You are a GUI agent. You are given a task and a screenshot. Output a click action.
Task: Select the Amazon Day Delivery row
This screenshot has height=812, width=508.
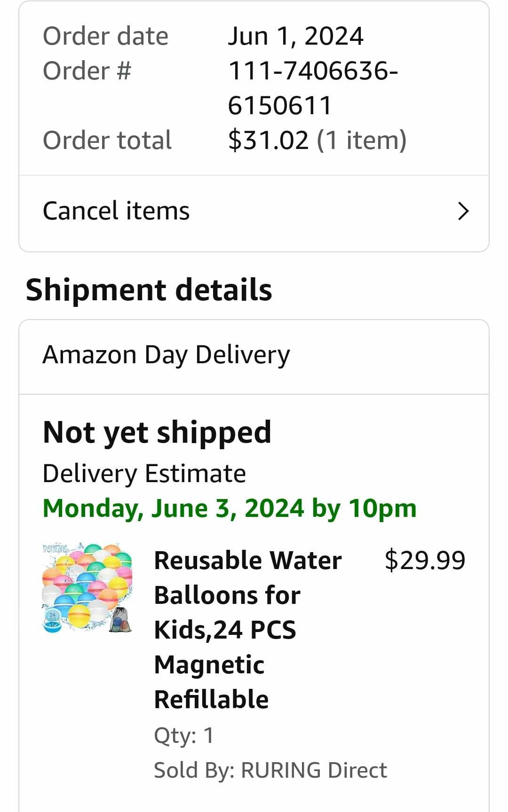(x=166, y=355)
